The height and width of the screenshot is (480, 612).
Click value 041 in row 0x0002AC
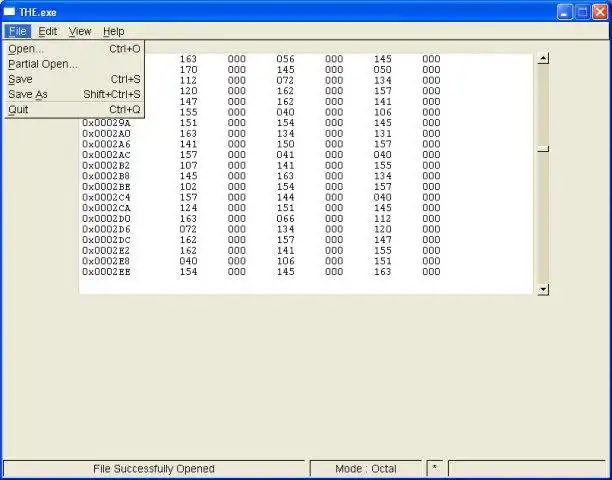[x=285, y=155]
